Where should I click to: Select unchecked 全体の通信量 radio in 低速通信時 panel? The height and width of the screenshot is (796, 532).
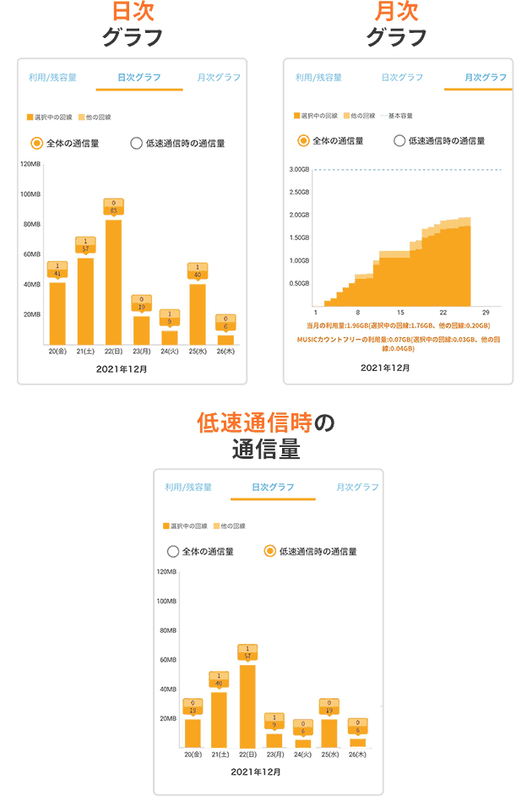click(173, 551)
